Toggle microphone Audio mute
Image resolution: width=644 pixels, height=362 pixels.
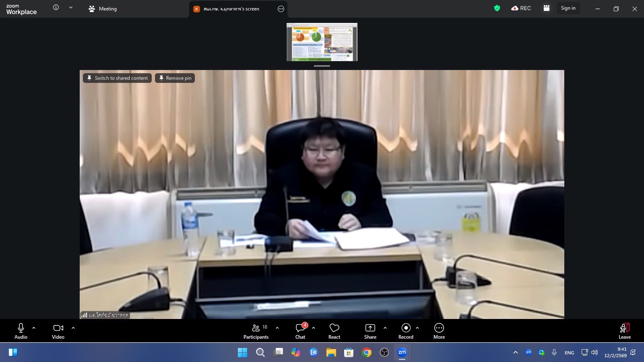pyautogui.click(x=21, y=331)
